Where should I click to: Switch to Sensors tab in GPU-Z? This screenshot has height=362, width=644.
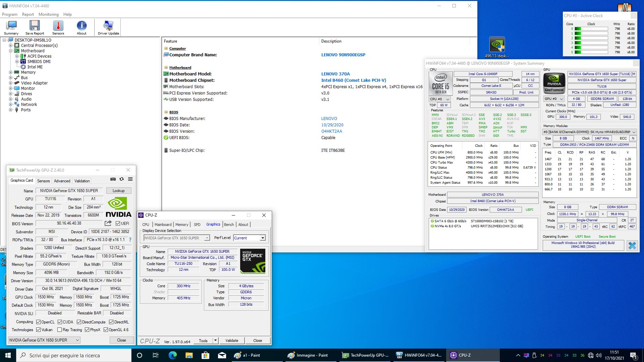(43, 181)
